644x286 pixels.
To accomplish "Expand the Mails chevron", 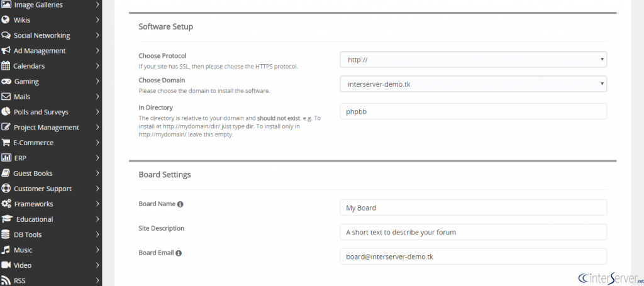I will [x=97, y=96].
